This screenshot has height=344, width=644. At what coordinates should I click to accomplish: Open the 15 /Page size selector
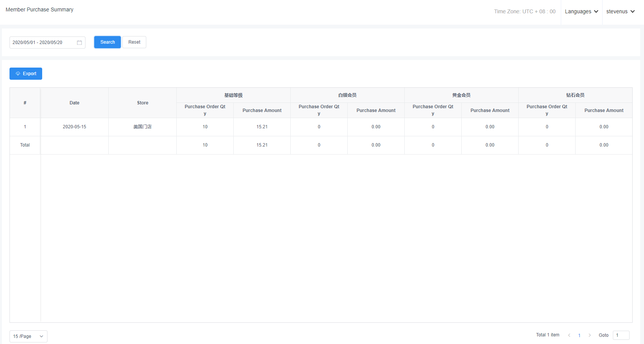coord(28,336)
